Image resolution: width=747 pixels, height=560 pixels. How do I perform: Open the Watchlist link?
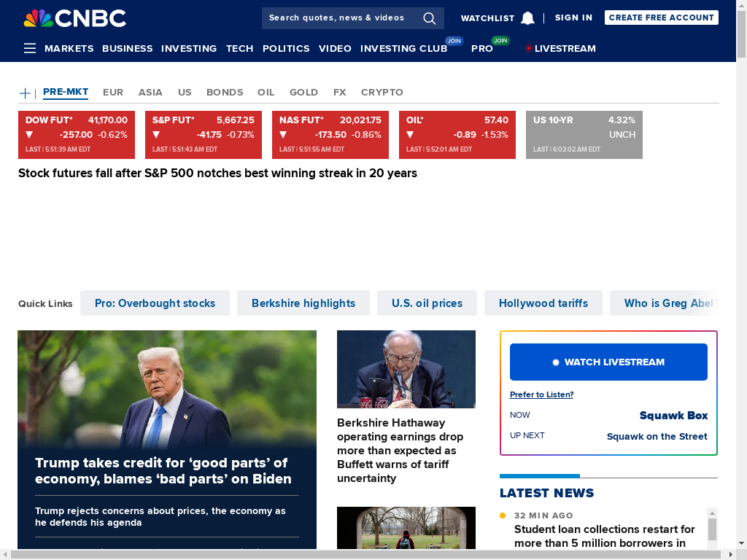click(487, 18)
